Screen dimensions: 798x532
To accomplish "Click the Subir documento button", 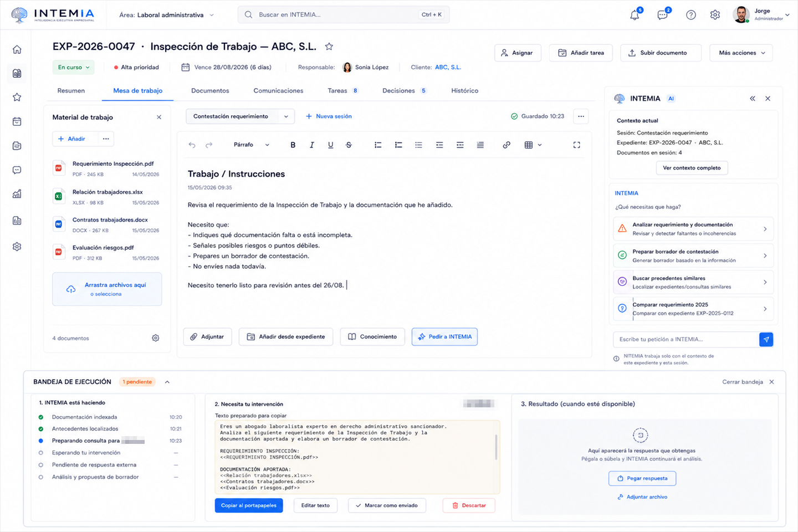I will 661,53.
